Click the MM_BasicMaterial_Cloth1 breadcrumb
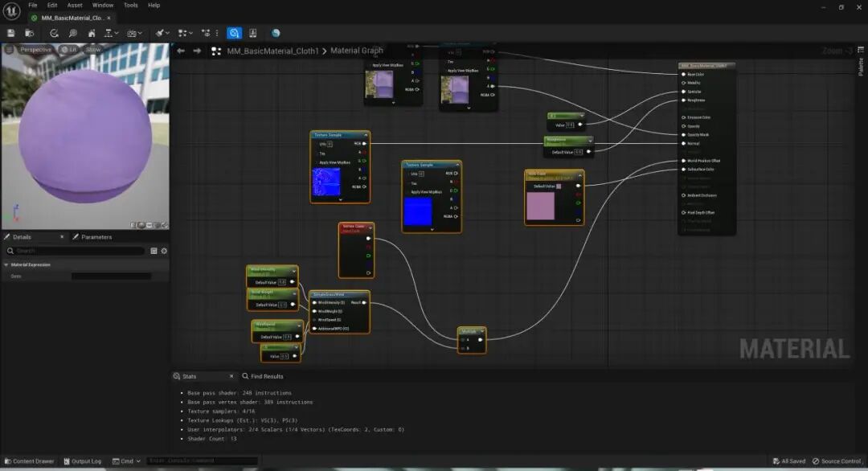 [273, 51]
